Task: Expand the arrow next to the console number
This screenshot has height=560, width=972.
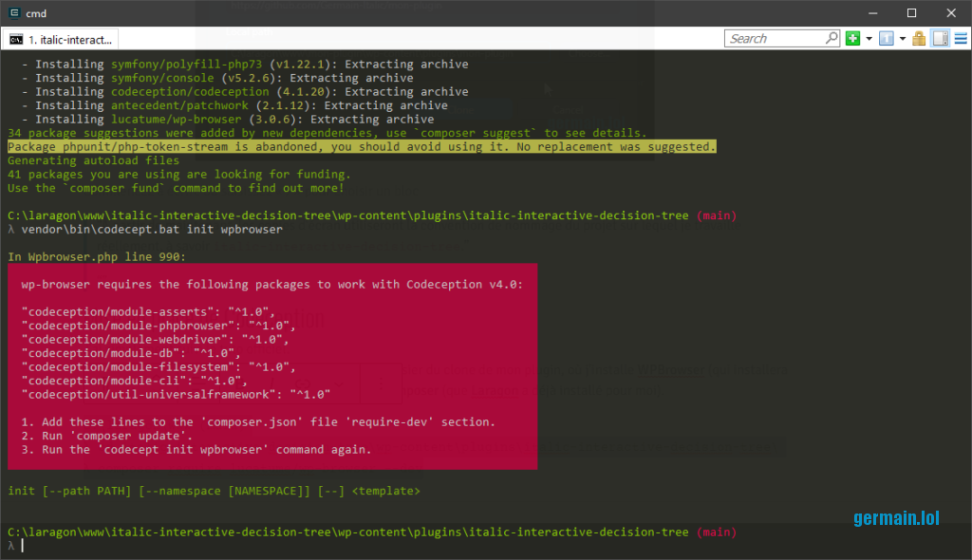Action: [x=902, y=39]
